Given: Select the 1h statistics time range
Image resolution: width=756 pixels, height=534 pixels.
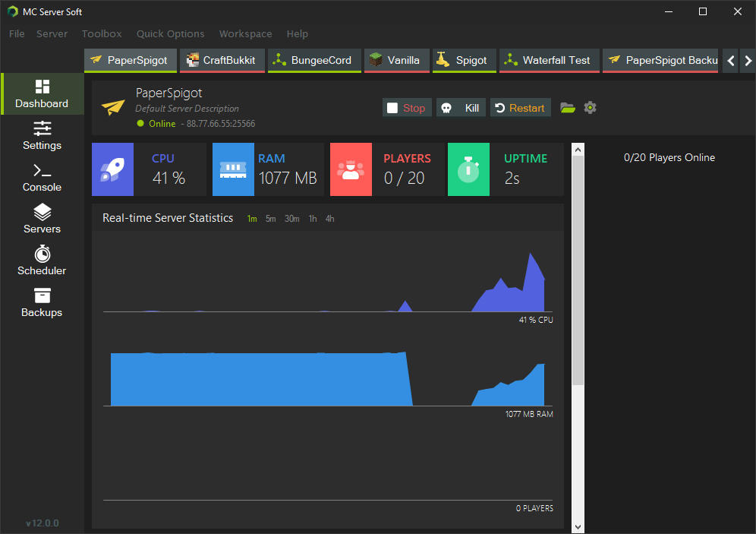Looking at the screenshot, I should (313, 219).
